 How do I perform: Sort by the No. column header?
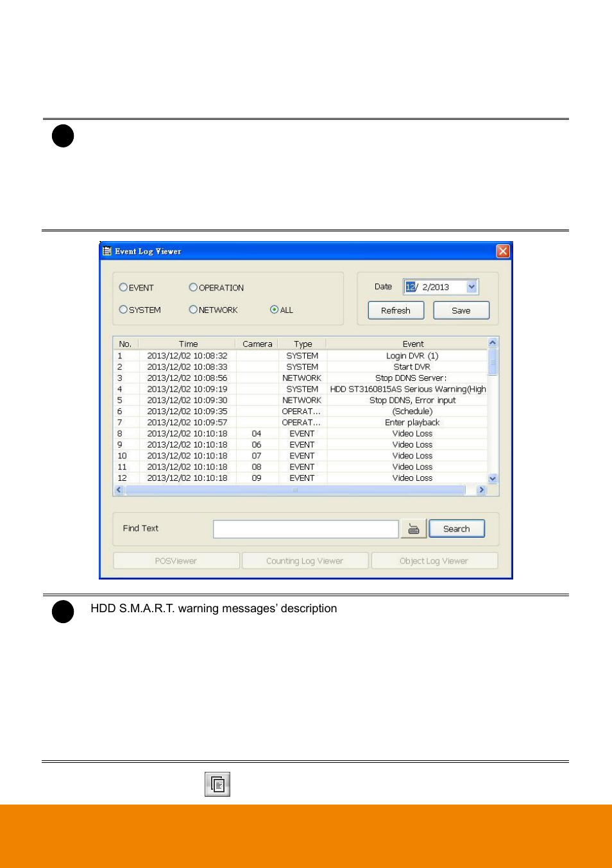click(x=125, y=344)
